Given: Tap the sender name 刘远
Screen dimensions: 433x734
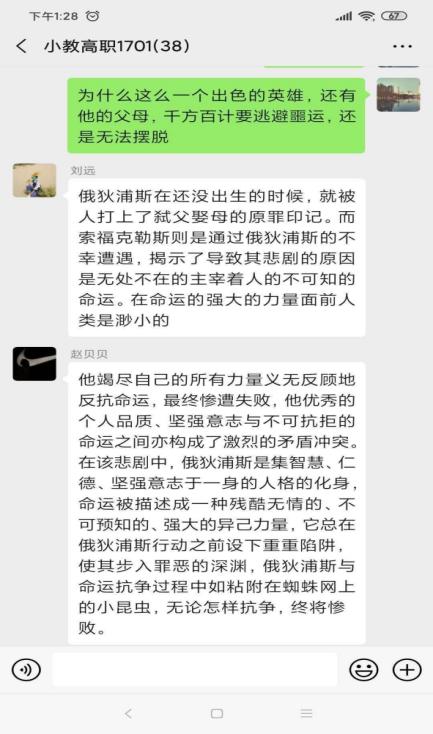Looking at the screenshot, I should point(83,170).
